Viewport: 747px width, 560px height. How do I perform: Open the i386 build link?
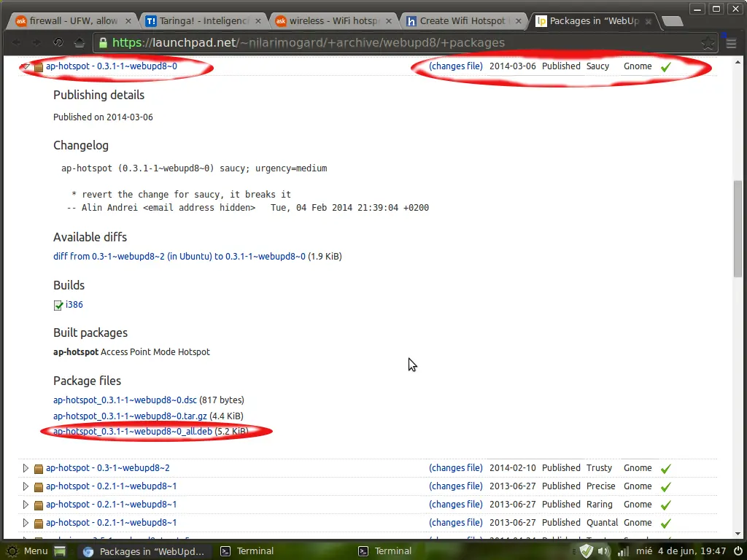pos(74,305)
